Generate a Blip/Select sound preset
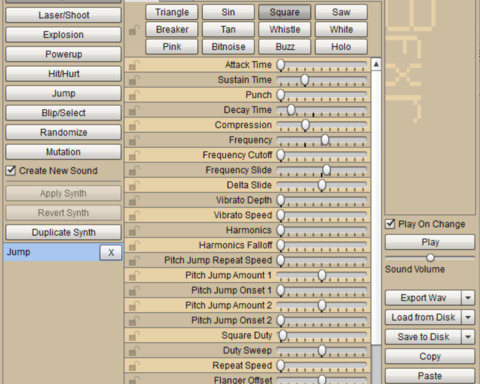Viewport: 480px width, 384px height. point(63,113)
